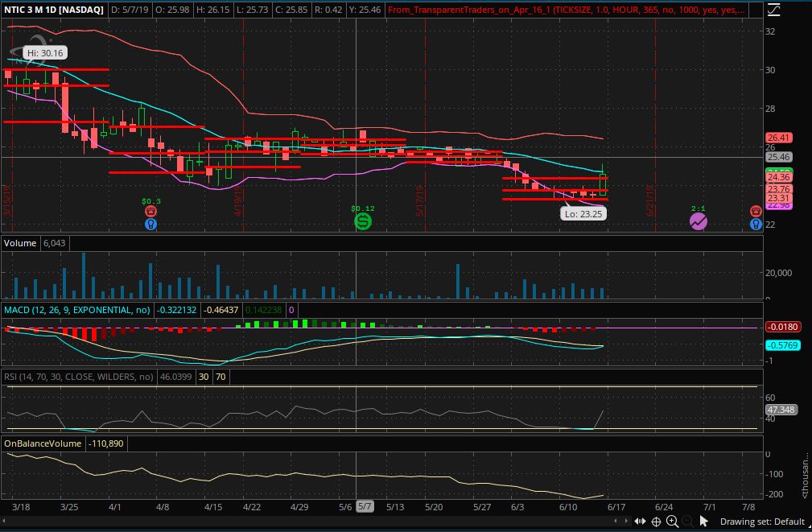This screenshot has height=532, width=812.
Task: Click the $0.3 earnings estimate text
Action: [x=150, y=201]
